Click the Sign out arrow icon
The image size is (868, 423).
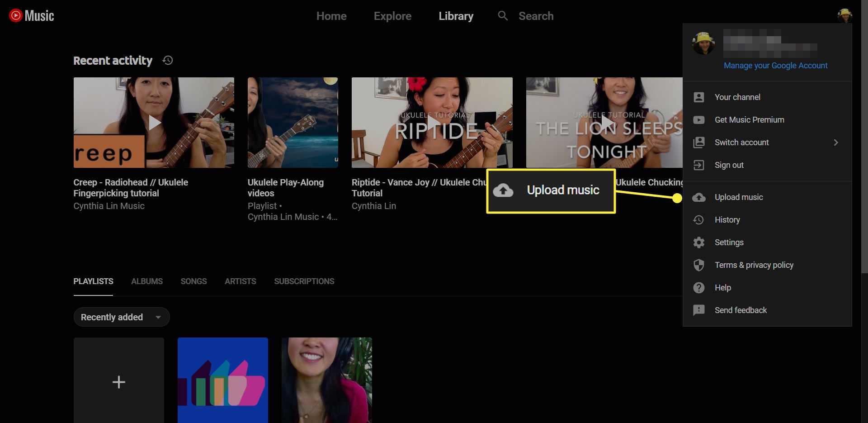pos(699,165)
